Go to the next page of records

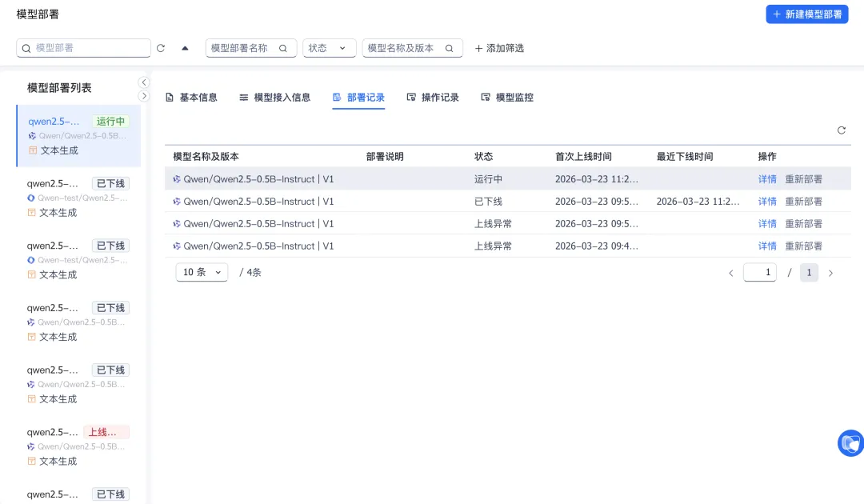pos(831,273)
